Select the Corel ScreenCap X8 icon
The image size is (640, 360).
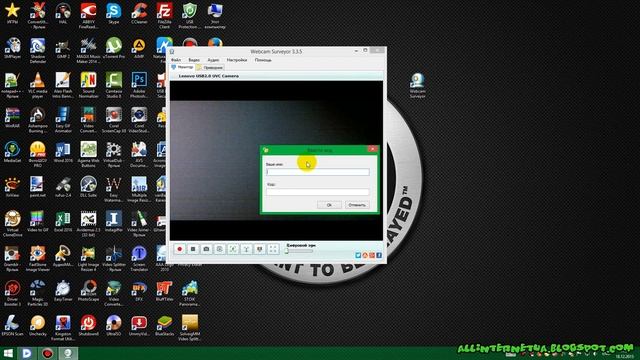[114, 120]
